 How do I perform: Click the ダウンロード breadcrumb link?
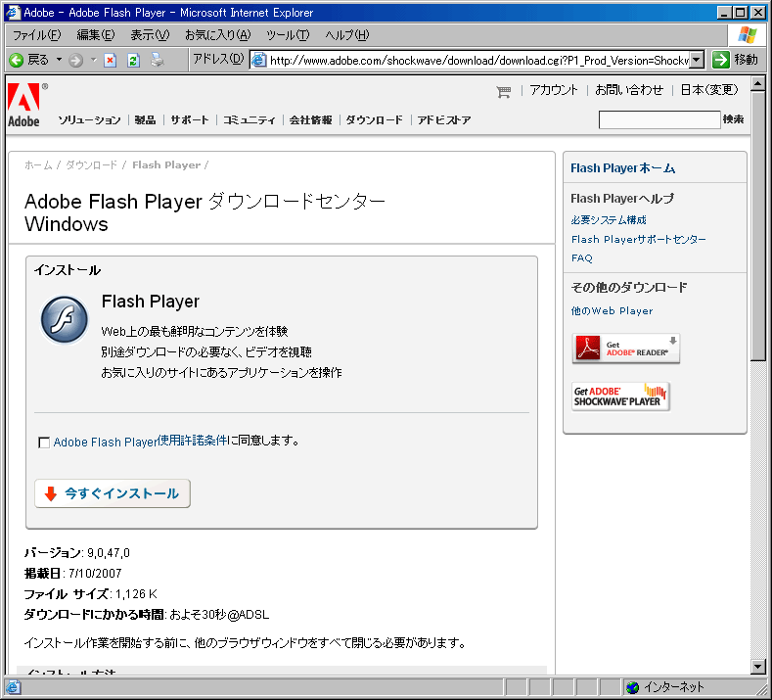92,165
